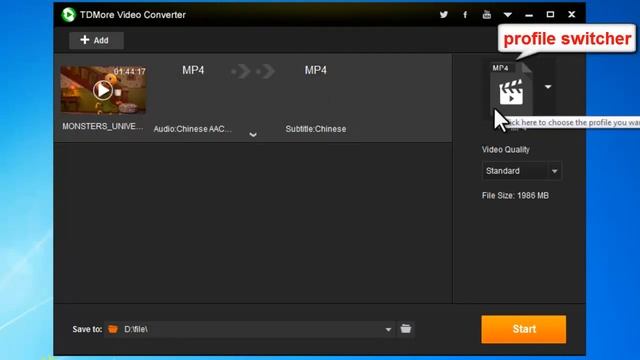
Task: Open the title bar dropdown menu arrow
Action: pos(508,15)
